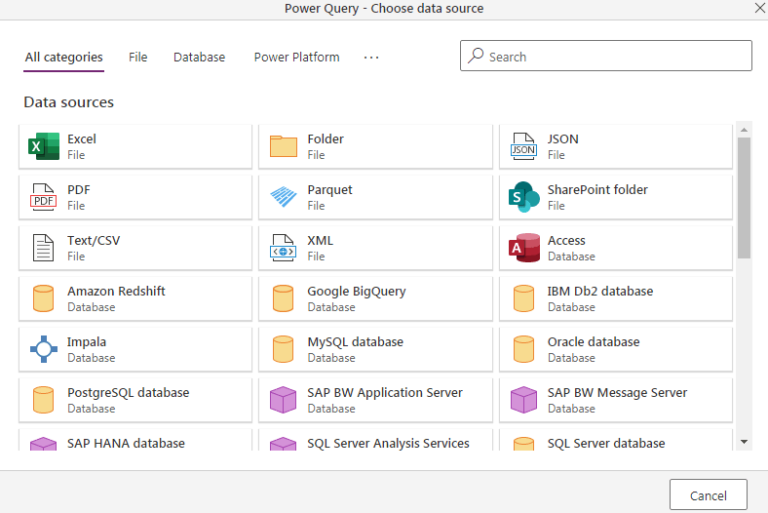Pick the SQL Server database icon
The height and width of the screenshot is (513, 768).
(524, 444)
